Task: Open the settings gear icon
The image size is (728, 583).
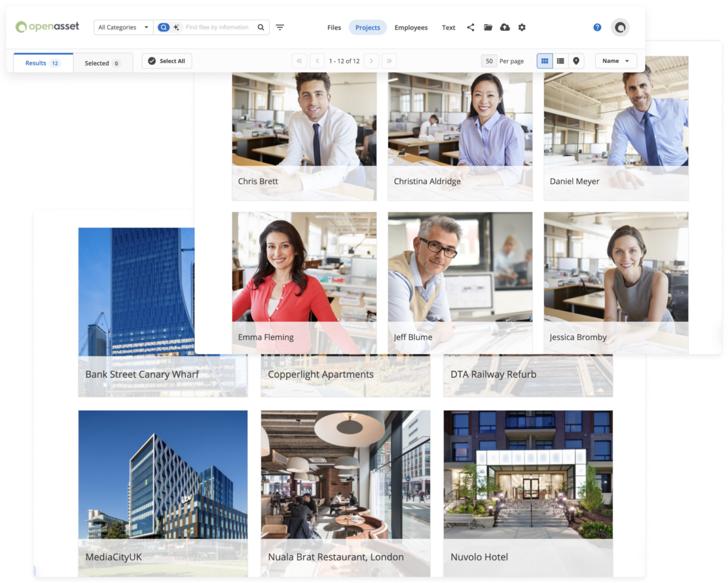Action: pyautogui.click(x=522, y=27)
